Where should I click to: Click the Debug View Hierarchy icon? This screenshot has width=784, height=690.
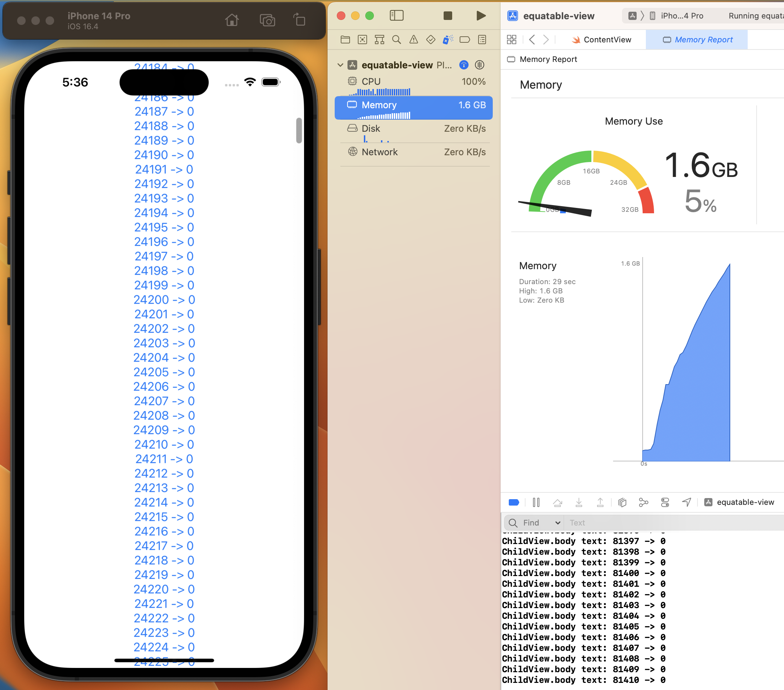coord(622,502)
